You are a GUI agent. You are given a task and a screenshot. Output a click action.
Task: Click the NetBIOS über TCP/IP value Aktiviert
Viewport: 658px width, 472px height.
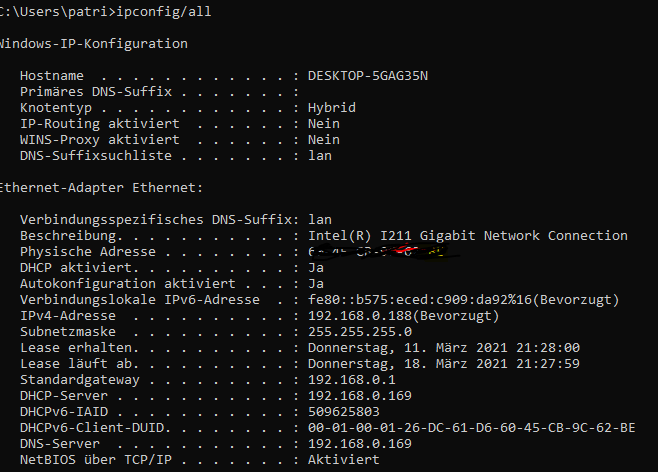pyautogui.click(x=344, y=460)
